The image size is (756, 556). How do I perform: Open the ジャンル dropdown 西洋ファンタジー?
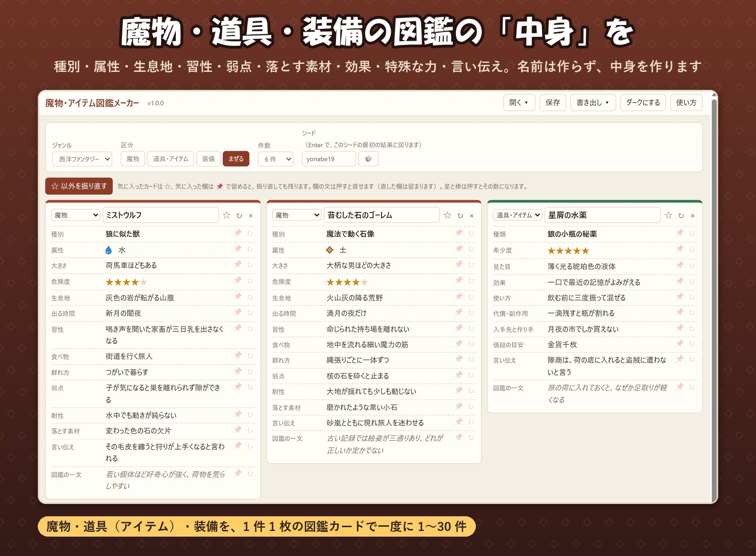[82, 159]
